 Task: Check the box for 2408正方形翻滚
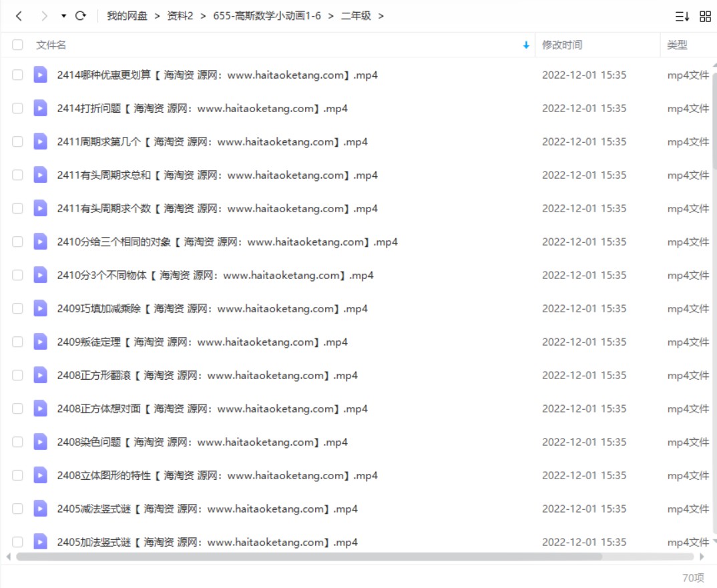(x=17, y=375)
